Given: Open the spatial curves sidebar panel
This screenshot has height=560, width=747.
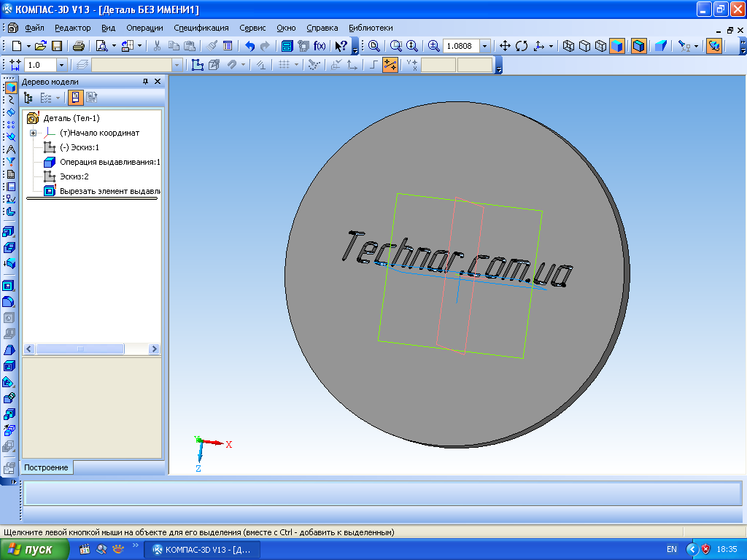Looking at the screenshot, I should coord(10,99).
